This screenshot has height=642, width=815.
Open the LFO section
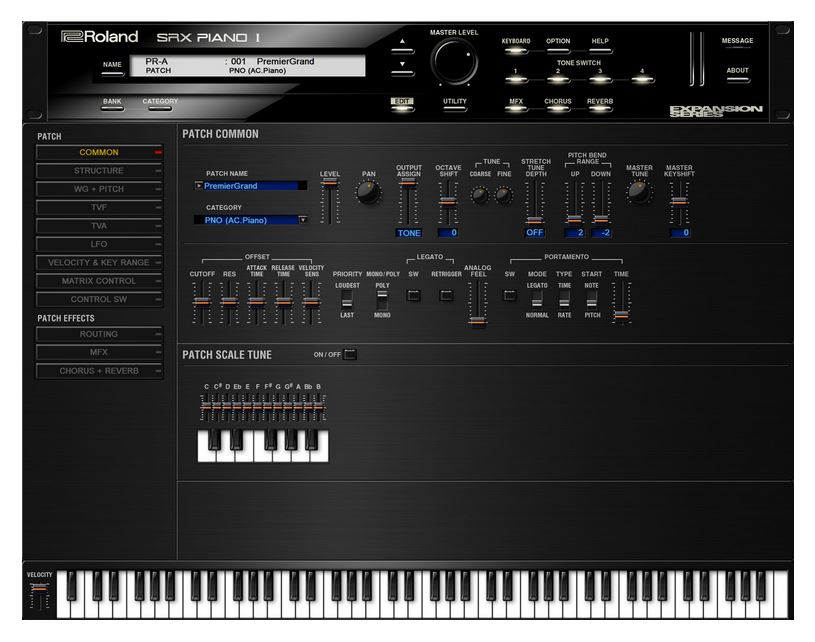pyautogui.click(x=99, y=244)
